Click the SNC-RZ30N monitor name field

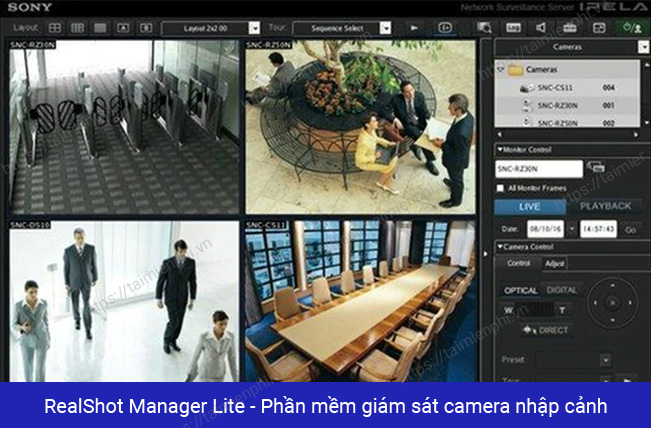[539, 169]
